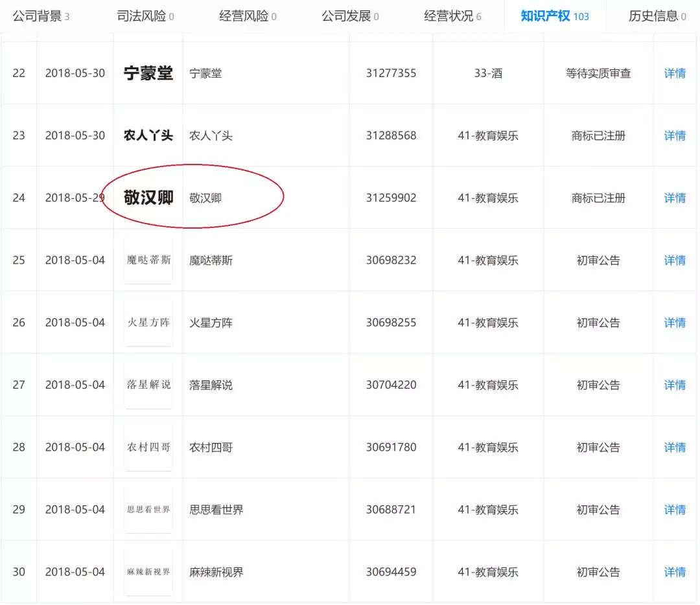
Task: Open the 魔哒蒂斯 trademark thumbnail
Action: click(x=148, y=260)
